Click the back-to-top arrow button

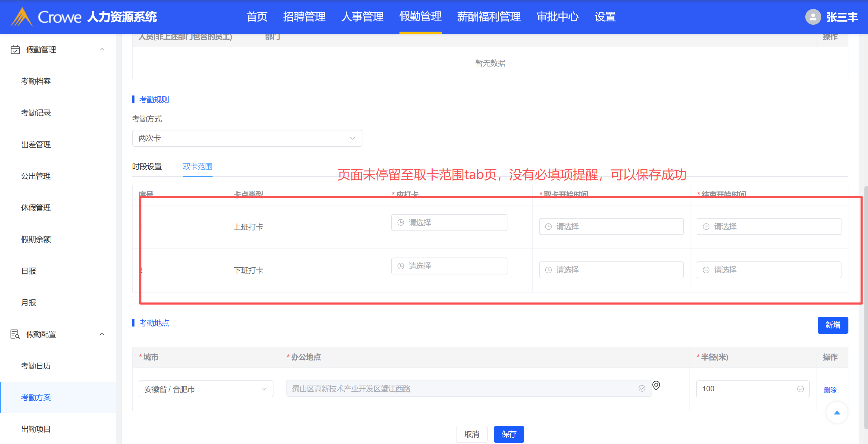click(837, 413)
